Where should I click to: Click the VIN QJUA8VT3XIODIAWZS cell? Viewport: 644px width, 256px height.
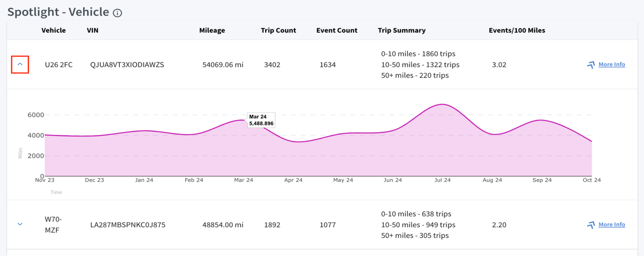[x=127, y=65]
